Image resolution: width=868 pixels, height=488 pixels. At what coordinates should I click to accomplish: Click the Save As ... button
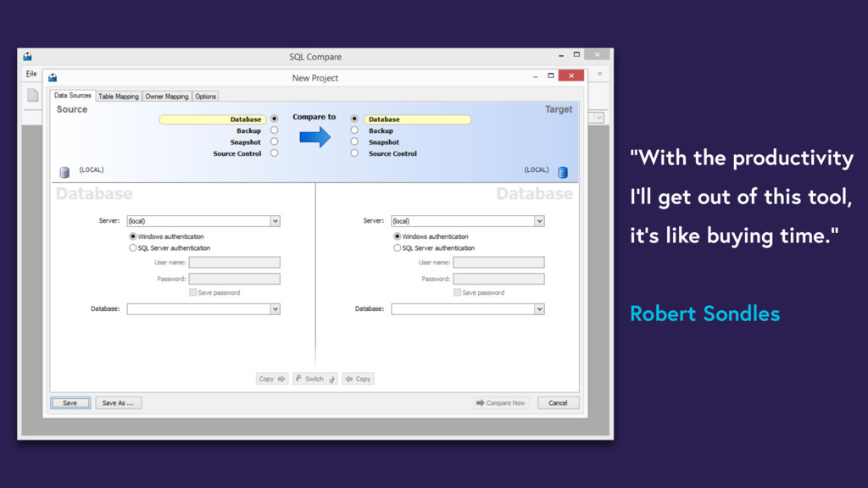click(x=118, y=402)
